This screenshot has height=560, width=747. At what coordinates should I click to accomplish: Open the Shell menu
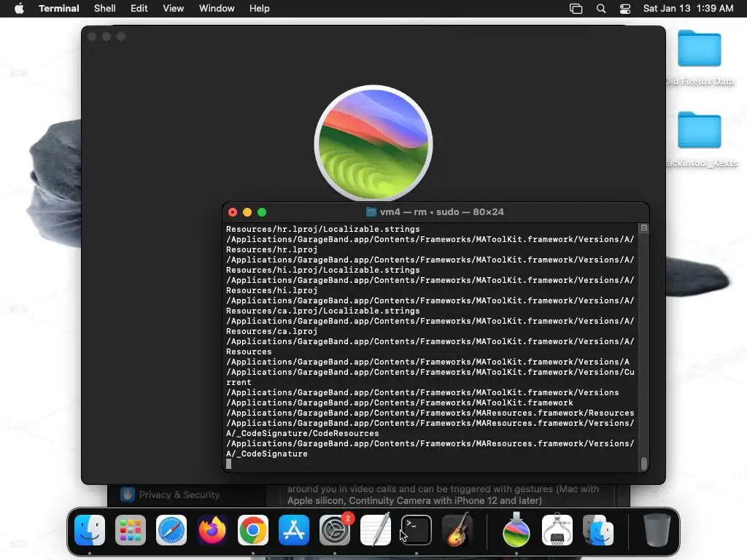pos(105,9)
